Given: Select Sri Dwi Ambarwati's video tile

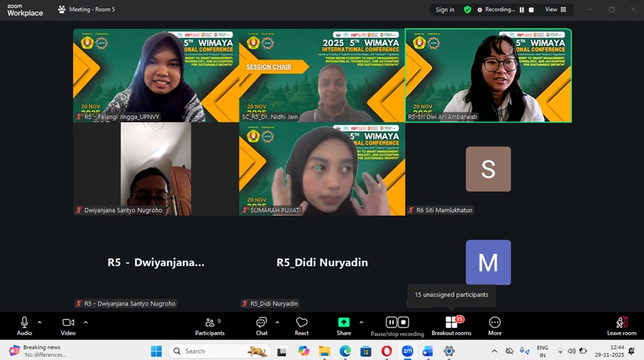Looking at the screenshot, I should coord(488,75).
